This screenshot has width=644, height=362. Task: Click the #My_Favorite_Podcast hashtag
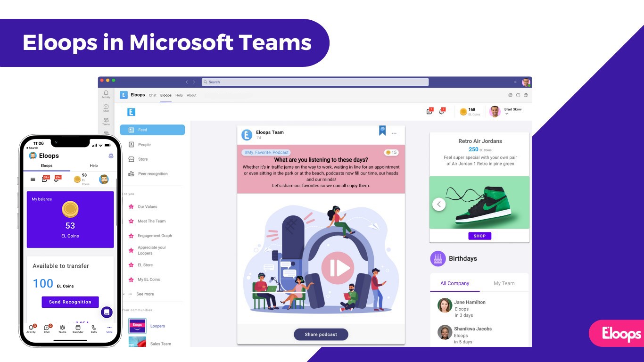click(x=266, y=153)
